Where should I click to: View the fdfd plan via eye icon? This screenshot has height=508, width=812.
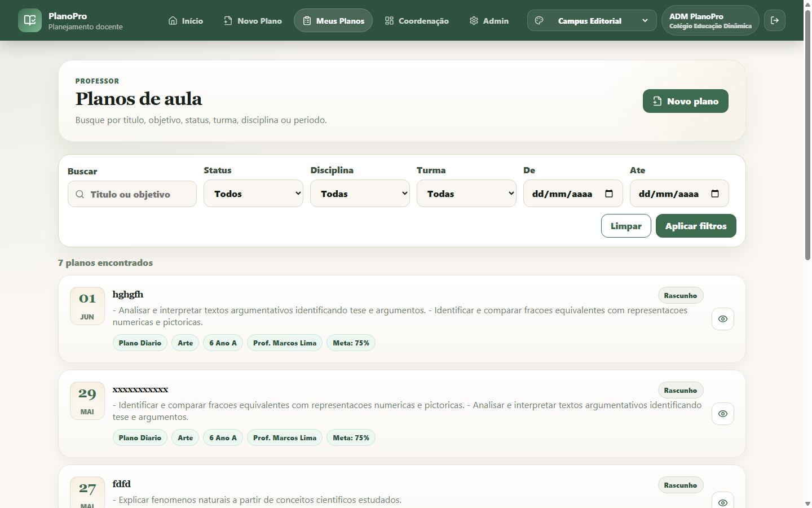[x=723, y=502]
